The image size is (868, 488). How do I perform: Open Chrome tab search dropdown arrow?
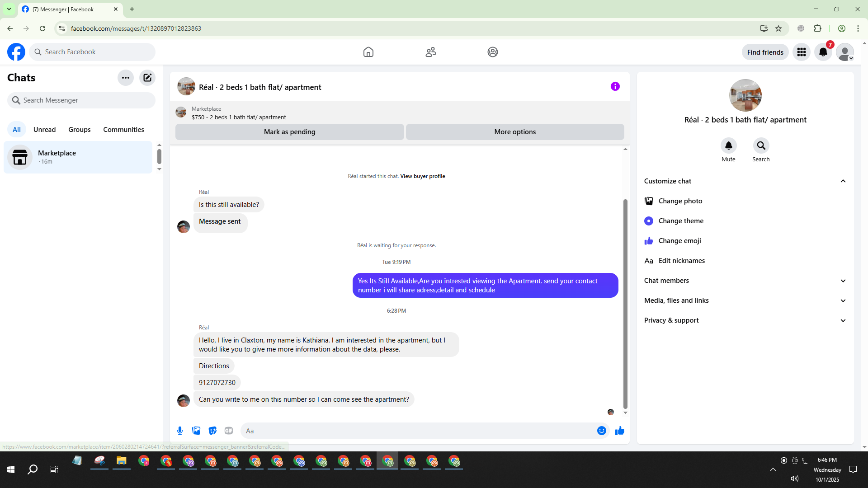point(9,9)
